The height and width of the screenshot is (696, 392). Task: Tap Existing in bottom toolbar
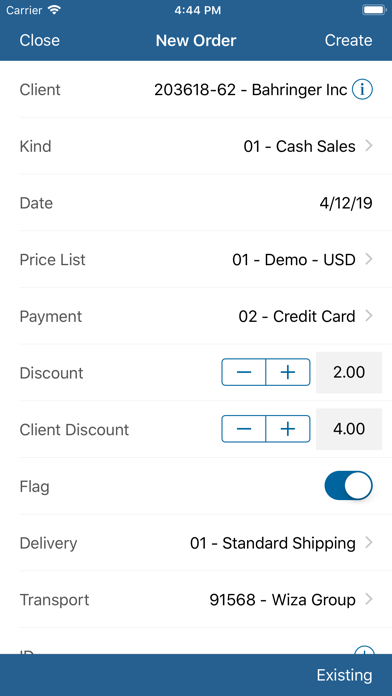[x=344, y=675]
